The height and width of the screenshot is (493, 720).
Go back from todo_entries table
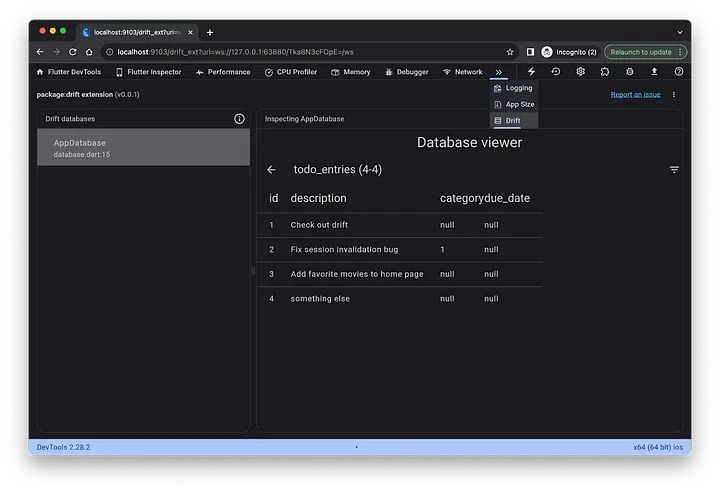(x=271, y=170)
